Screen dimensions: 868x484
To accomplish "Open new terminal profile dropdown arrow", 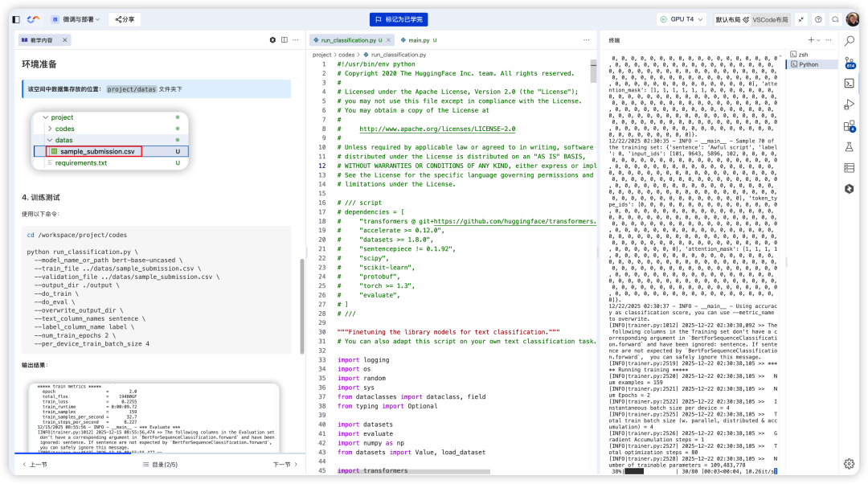I will click(818, 40).
